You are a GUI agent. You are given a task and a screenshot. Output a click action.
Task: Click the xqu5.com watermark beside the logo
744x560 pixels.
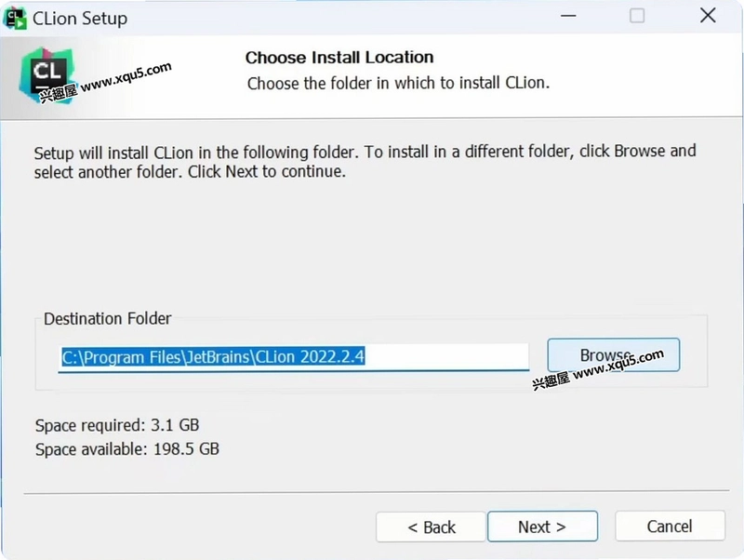[x=105, y=83]
